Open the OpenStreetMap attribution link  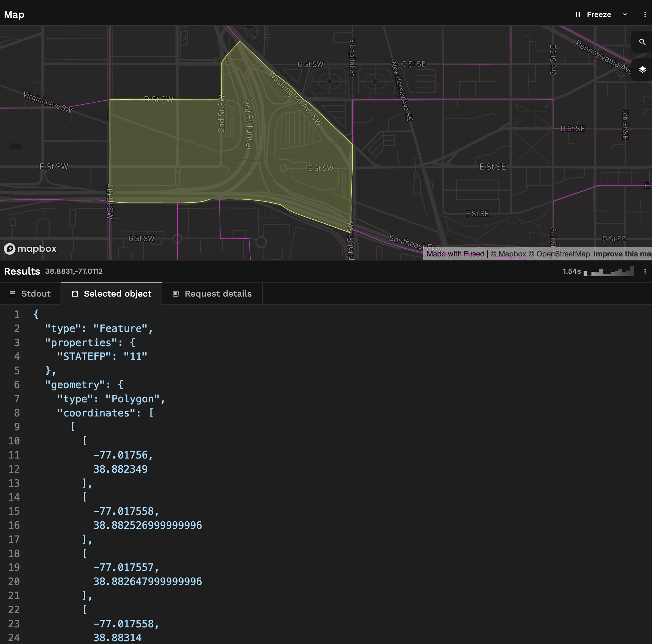(x=563, y=254)
